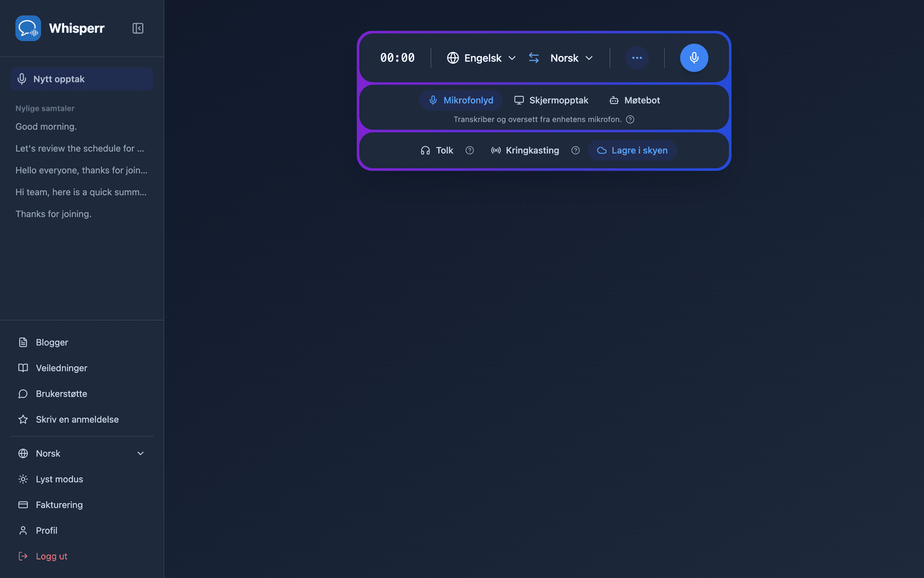Click the star icon for Skriv en anmeldelse
This screenshot has height=578, width=924.
point(23,420)
